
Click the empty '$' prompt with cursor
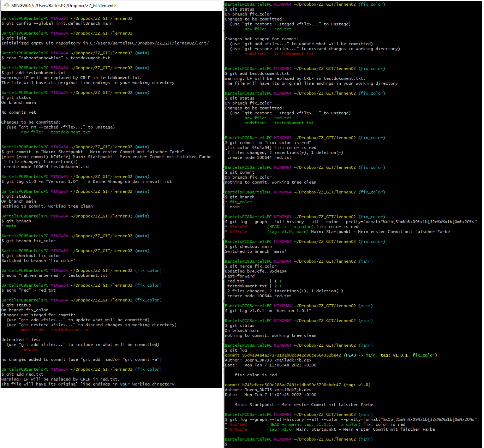point(228,444)
